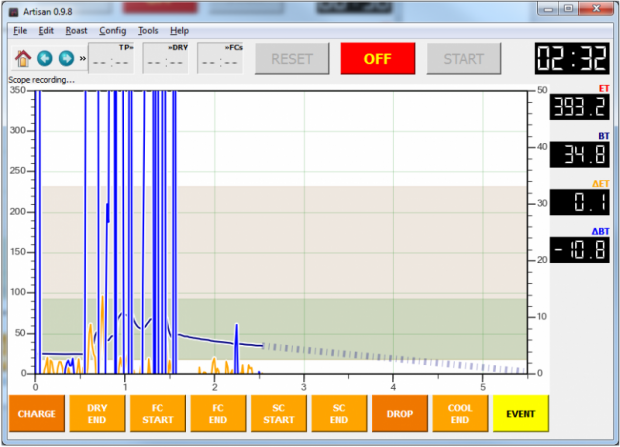Click the 'Scope recording...' status message

tap(42, 80)
